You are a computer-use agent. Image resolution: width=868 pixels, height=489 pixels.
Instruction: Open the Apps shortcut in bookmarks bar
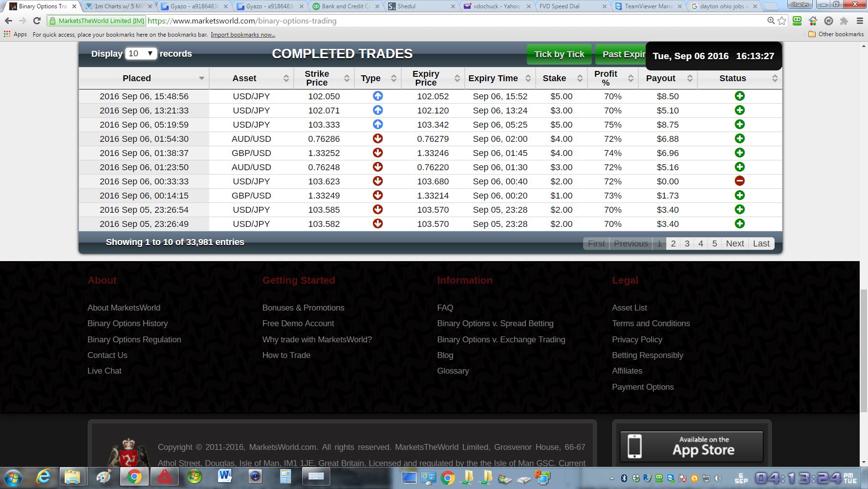pyautogui.click(x=16, y=34)
